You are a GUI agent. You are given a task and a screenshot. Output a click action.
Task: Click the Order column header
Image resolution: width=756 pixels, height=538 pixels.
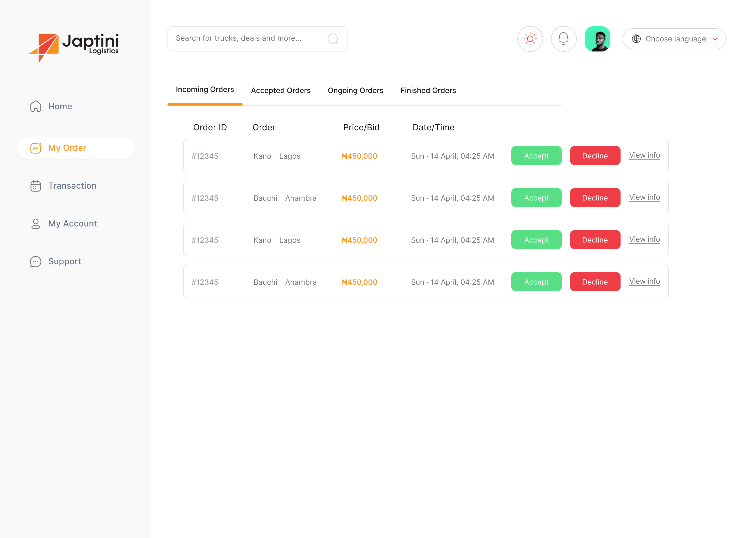tap(264, 128)
